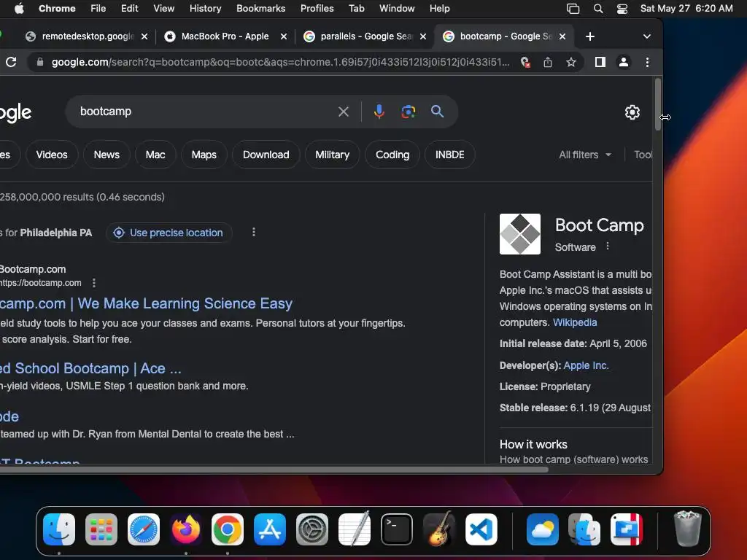Open the History menu
The width and height of the screenshot is (747, 560).
205,9
